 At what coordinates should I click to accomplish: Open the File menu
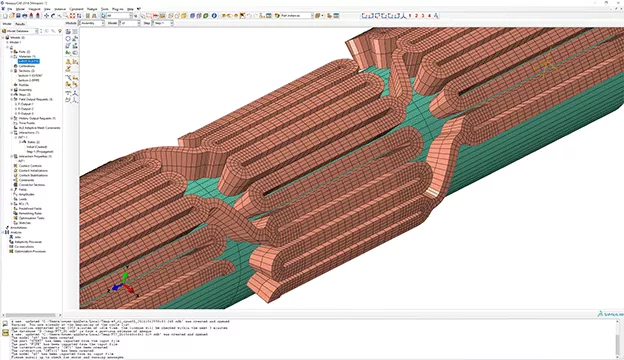click(x=10, y=9)
